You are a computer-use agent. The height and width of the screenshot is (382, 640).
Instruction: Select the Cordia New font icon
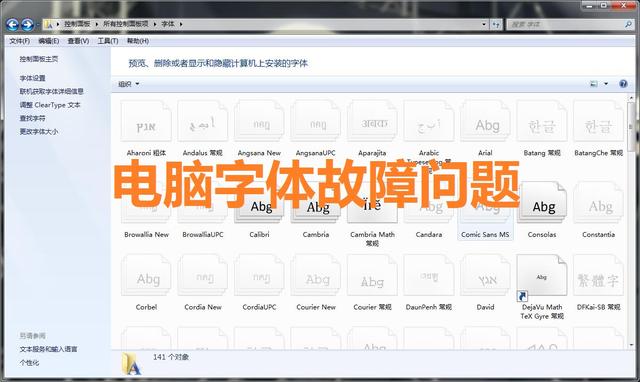point(202,275)
